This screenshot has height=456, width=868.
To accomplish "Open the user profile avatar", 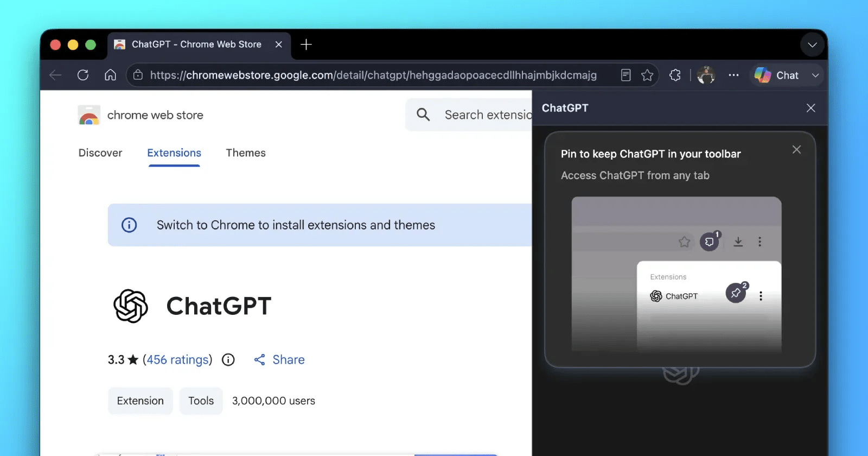I will click(x=706, y=75).
